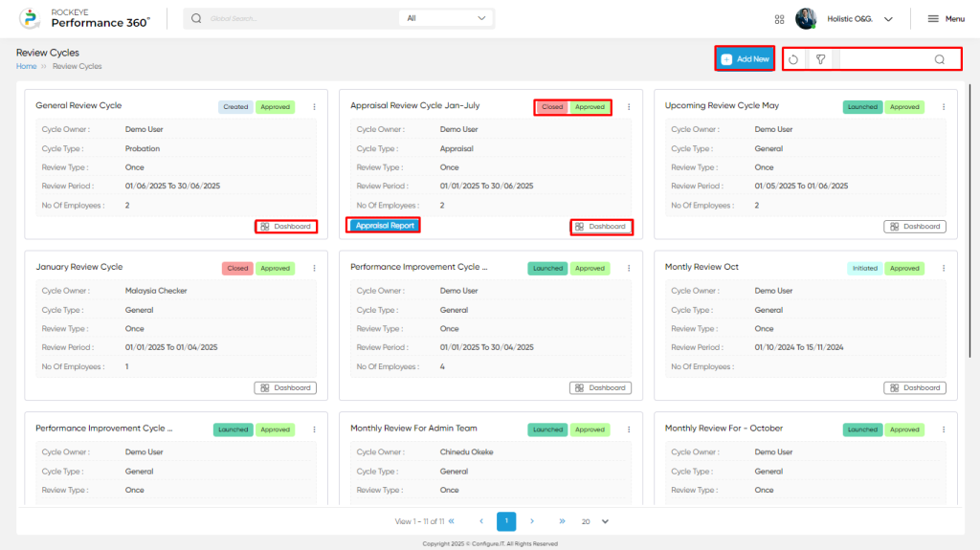The image size is (980, 550).
Task: Go to previous page arrow
Action: click(x=481, y=521)
